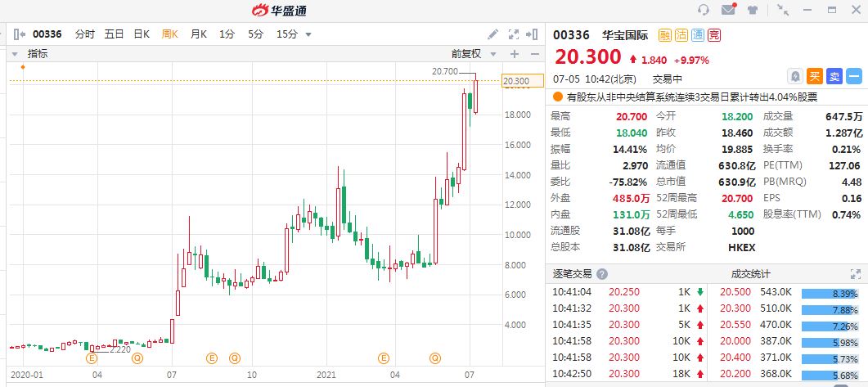The height and width of the screenshot is (387, 868).
Task: Click stock code 00336 in chart toolbar
Action: pos(47,34)
